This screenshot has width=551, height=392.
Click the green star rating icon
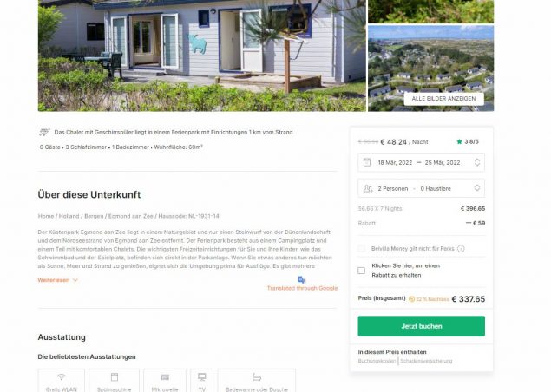point(459,142)
